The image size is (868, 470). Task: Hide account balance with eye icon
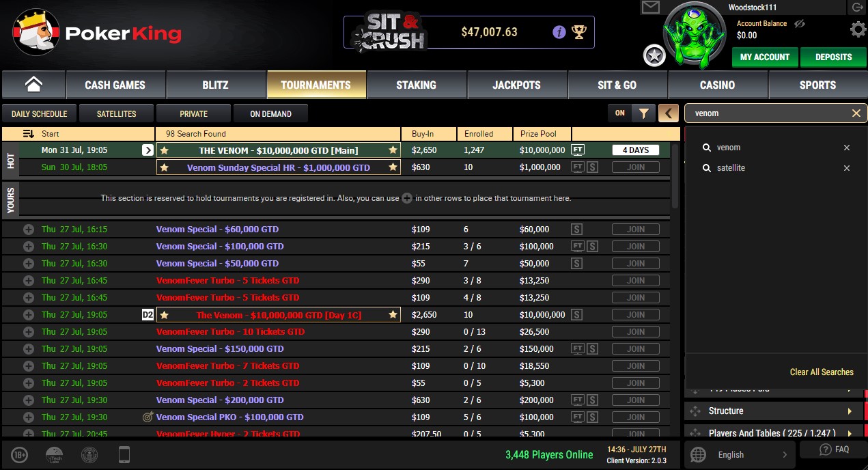pos(800,24)
